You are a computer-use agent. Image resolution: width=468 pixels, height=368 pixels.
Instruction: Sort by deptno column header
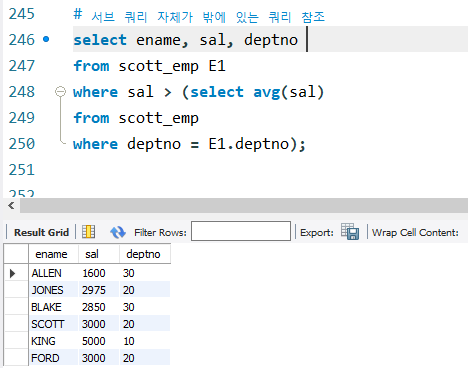tap(145, 254)
